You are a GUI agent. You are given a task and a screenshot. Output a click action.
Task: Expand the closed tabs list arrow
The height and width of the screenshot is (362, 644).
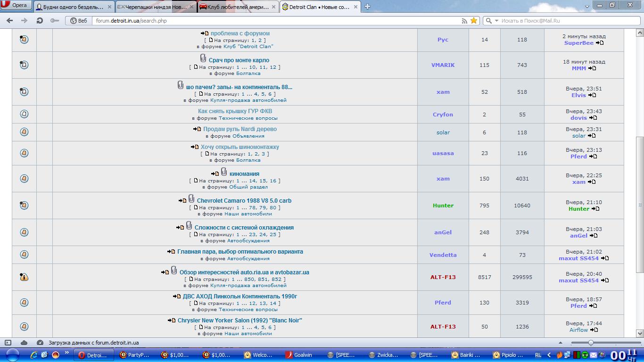click(587, 7)
